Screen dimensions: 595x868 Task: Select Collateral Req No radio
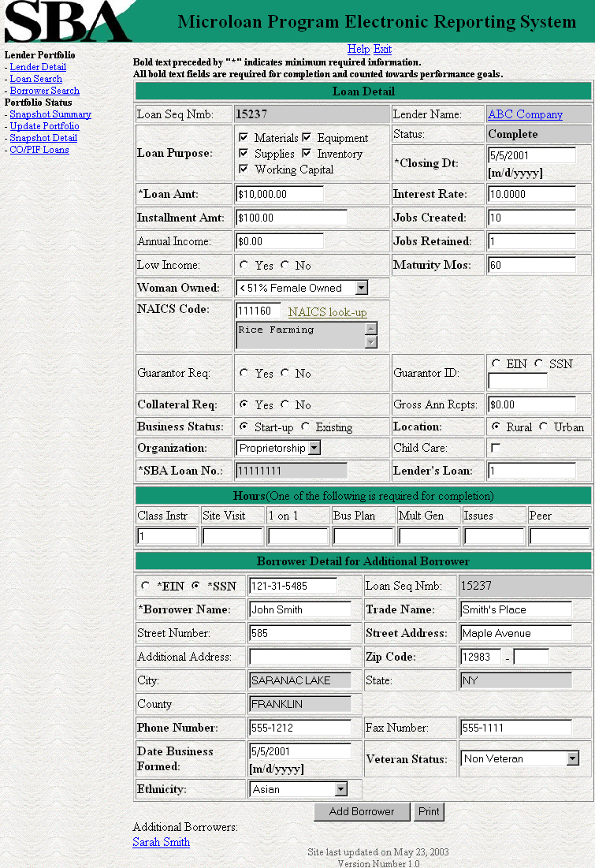(284, 404)
